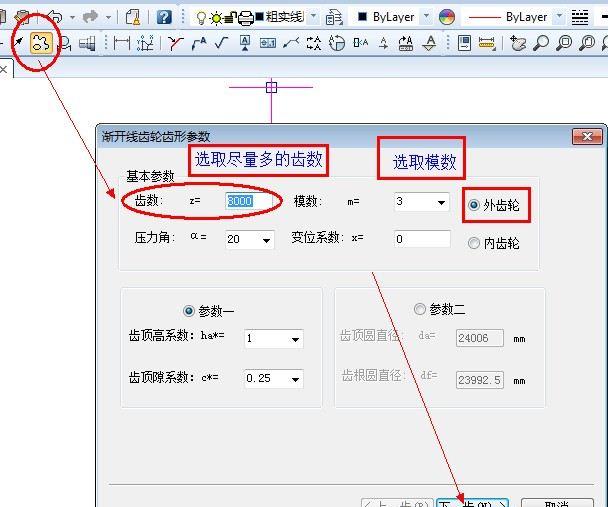Open the Help question mark icon

tap(164, 17)
